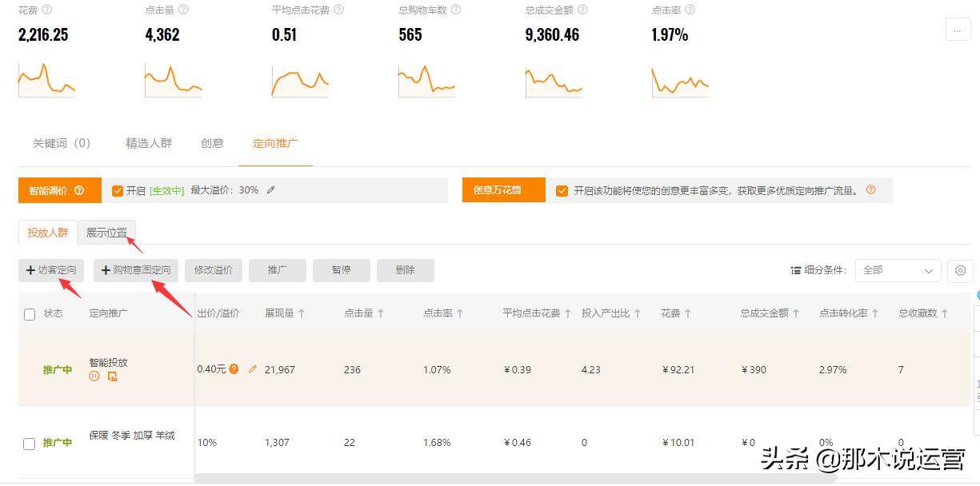Viewport: 980px width, 486px height.
Task: Disable the 创意万花筒 feature checkbox
Action: (x=562, y=190)
